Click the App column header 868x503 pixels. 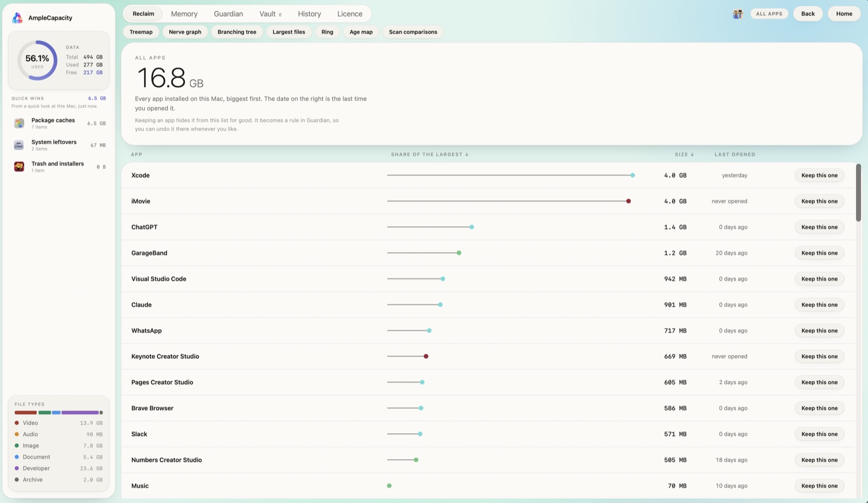click(x=137, y=155)
